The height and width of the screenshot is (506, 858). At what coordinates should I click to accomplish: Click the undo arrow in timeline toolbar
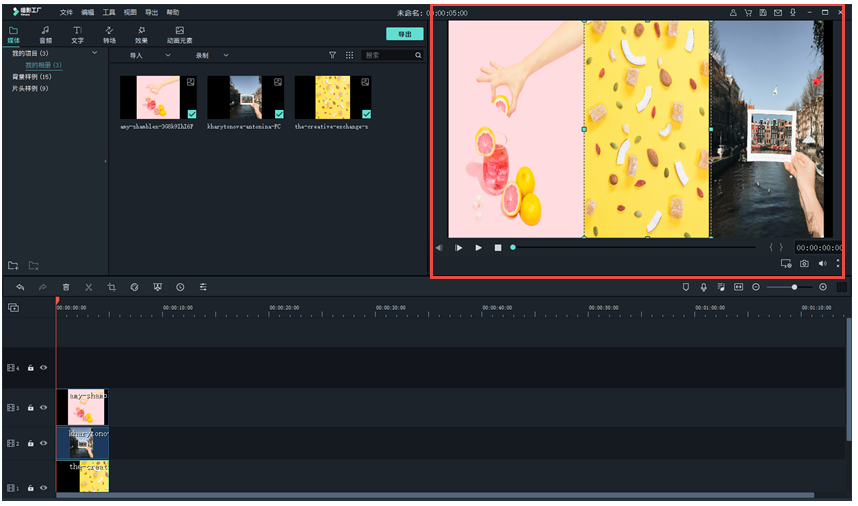[19, 287]
